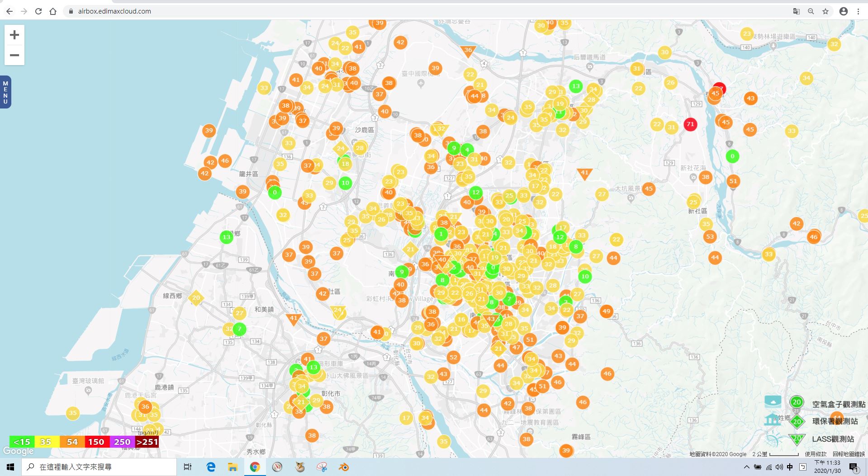The height and width of the screenshot is (476, 868).
Task: Click the green <15 legend swatch
Action: click(x=22, y=442)
